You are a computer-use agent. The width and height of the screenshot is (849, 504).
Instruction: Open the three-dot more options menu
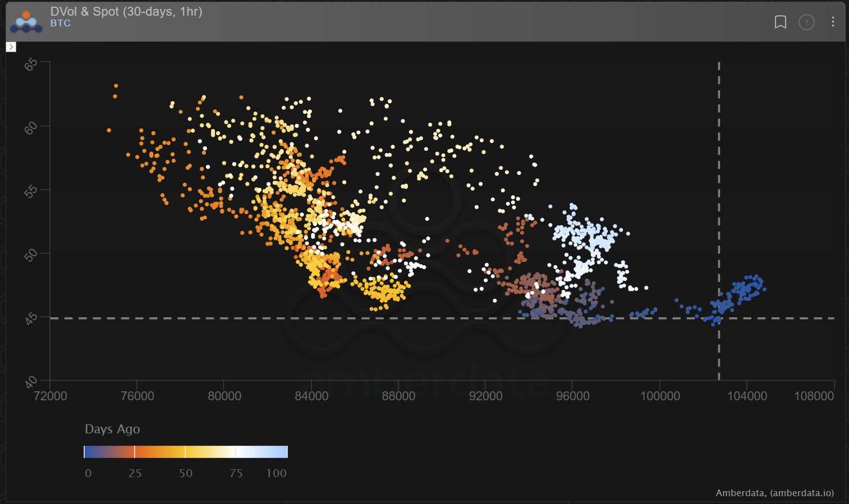point(833,22)
